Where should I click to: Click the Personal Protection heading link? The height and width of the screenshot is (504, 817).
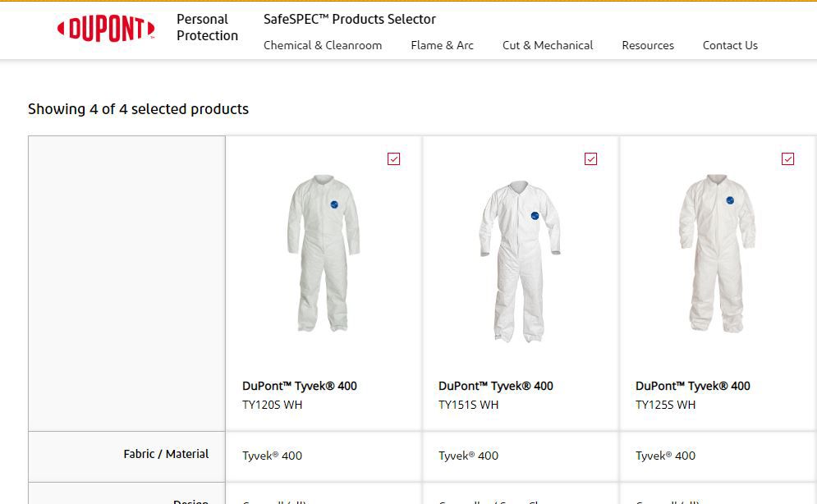tap(207, 27)
